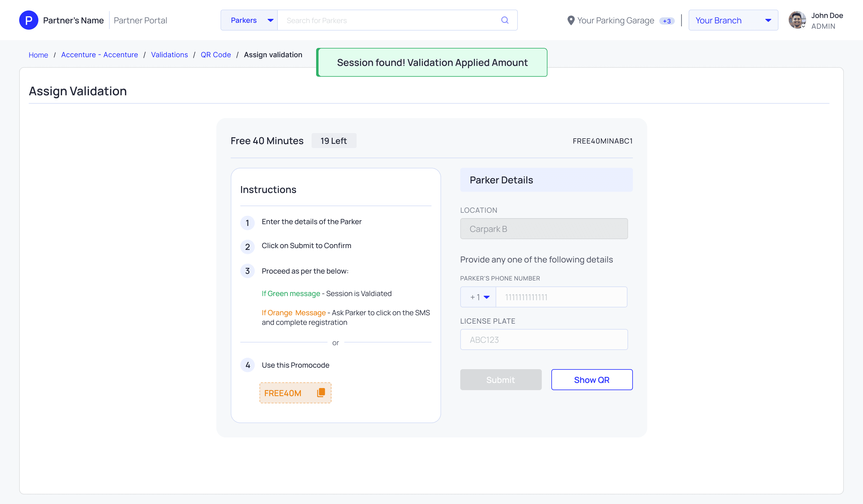Click John Doe's profile avatar

(796, 20)
